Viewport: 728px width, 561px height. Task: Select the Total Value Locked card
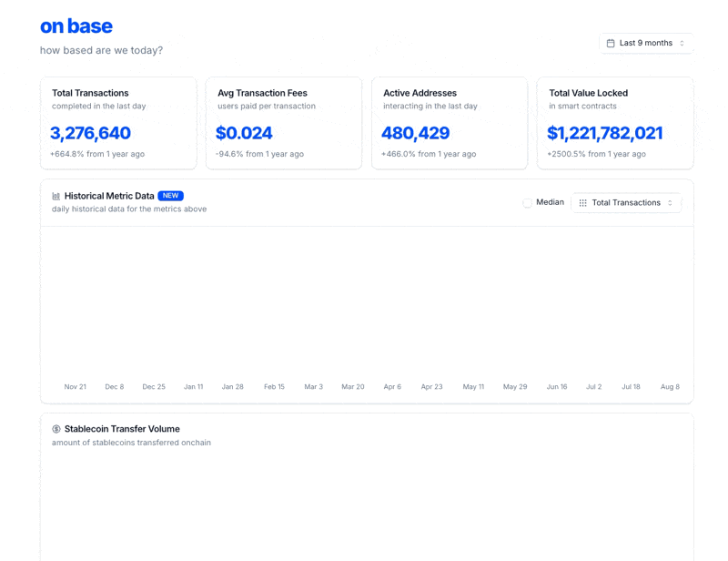pyautogui.click(x=615, y=123)
